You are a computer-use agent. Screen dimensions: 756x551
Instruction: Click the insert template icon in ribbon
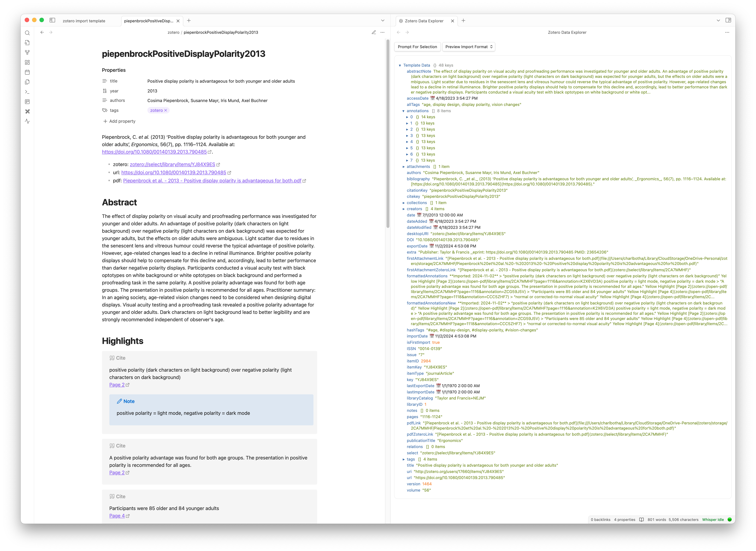27,82
